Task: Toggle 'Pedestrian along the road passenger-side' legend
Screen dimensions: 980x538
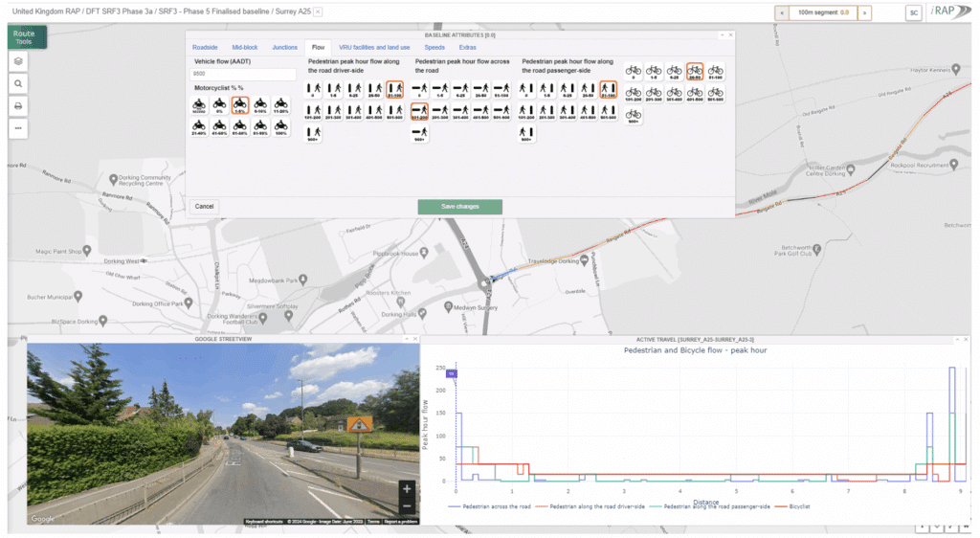Action: coord(710,506)
